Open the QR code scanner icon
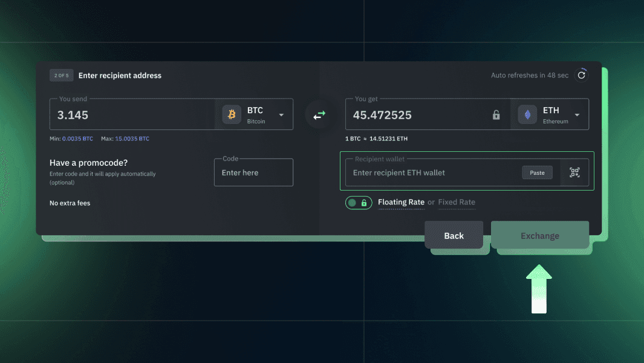 point(574,172)
